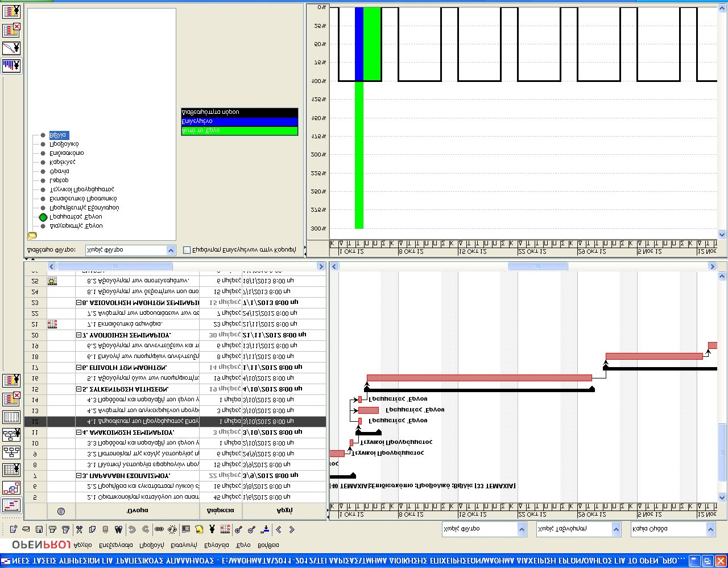This screenshot has width=728, height=568.
Task: Click the blue Back arrow in toolbar
Action: point(279,529)
